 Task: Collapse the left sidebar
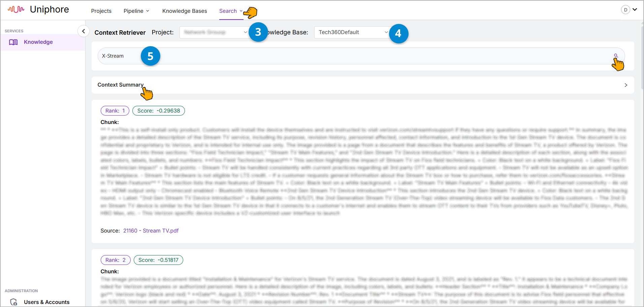pos(84,31)
